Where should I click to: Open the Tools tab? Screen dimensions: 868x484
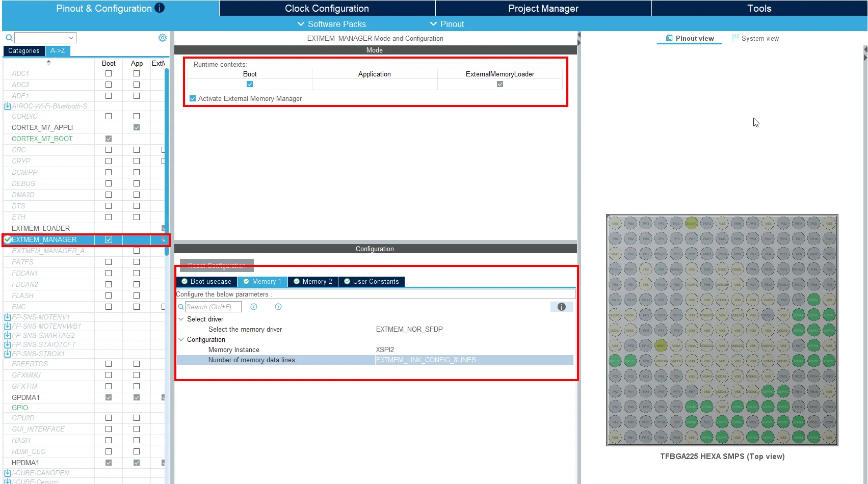[759, 8]
